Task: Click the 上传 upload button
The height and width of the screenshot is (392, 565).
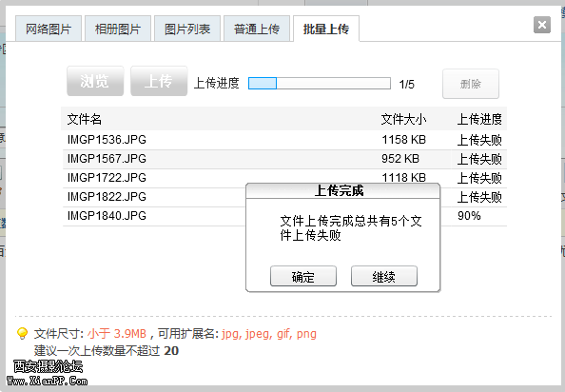Action: 159,81
